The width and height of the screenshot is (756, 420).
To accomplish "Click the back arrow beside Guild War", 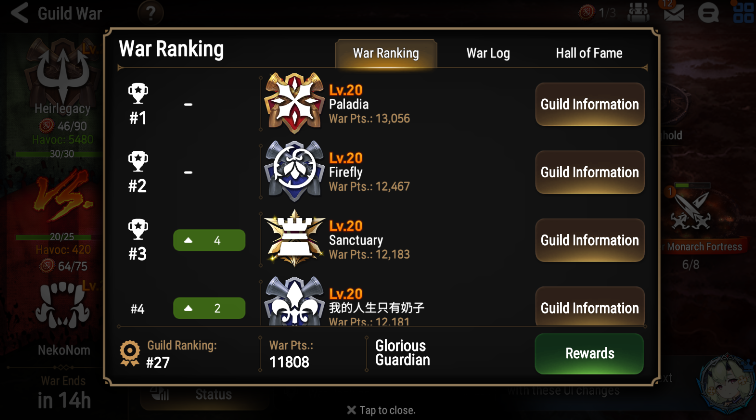I will (20, 13).
